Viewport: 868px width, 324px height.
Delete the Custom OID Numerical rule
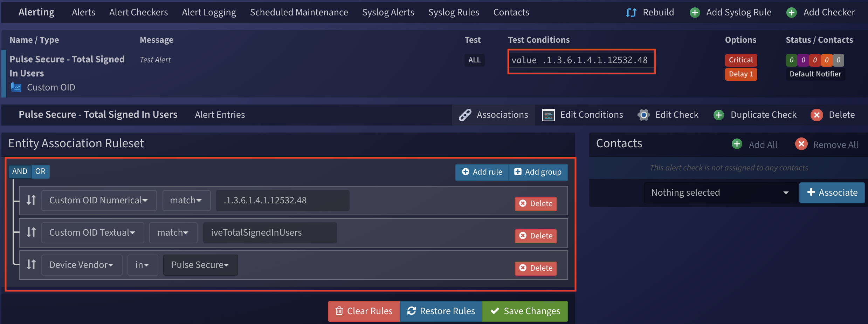(x=536, y=203)
